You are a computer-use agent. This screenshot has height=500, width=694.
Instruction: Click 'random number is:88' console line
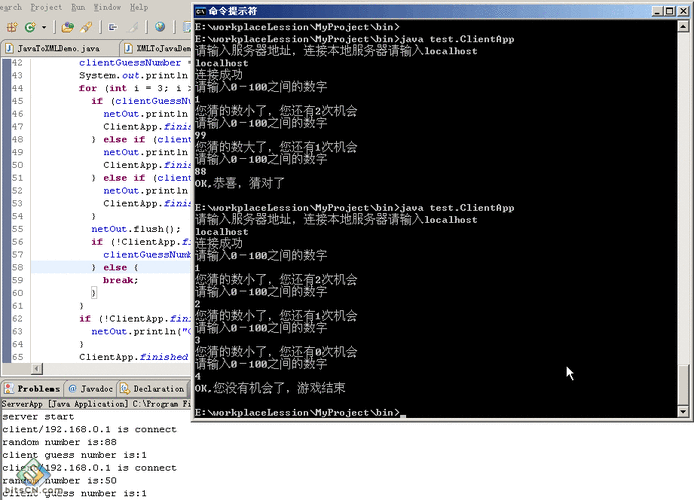(x=59, y=442)
